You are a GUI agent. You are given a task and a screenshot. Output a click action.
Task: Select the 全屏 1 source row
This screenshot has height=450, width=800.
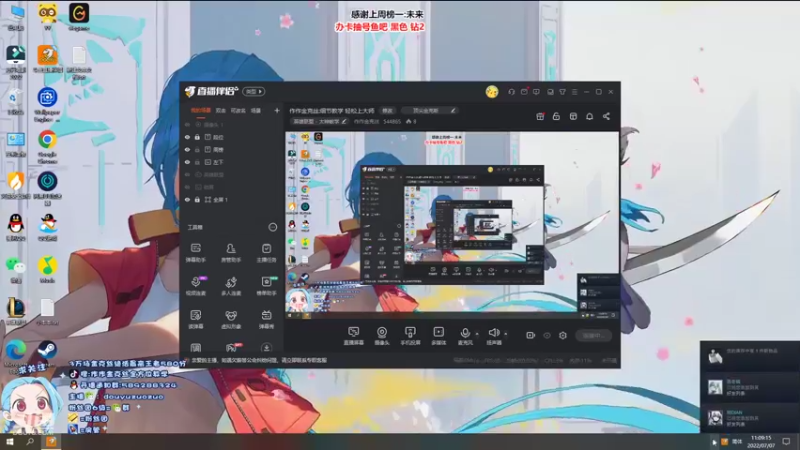coord(232,199)
